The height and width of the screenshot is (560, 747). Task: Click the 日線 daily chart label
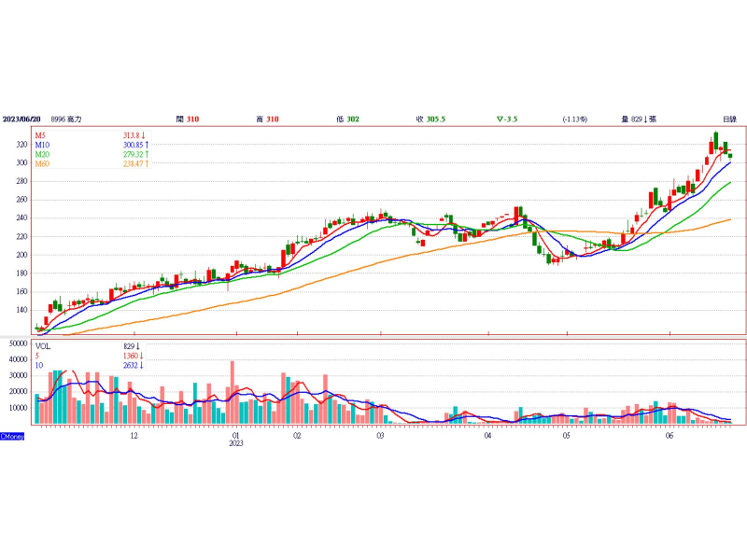[727, 119]
